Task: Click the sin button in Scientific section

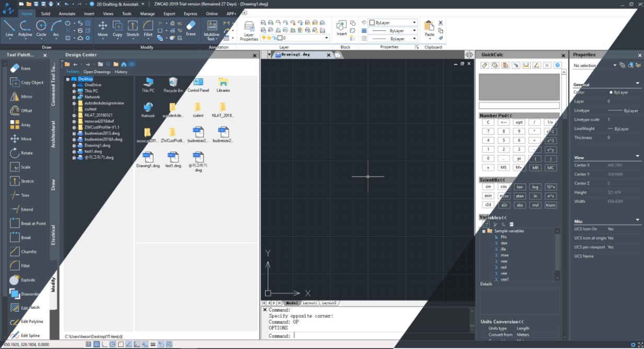Action: click(x=487, y=187)
